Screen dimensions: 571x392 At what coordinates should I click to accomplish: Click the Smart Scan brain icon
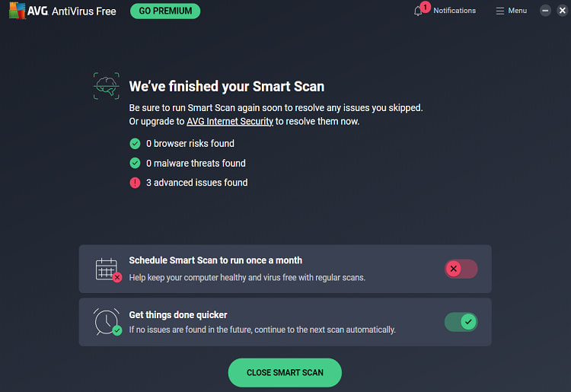click(x=107, y=86)
